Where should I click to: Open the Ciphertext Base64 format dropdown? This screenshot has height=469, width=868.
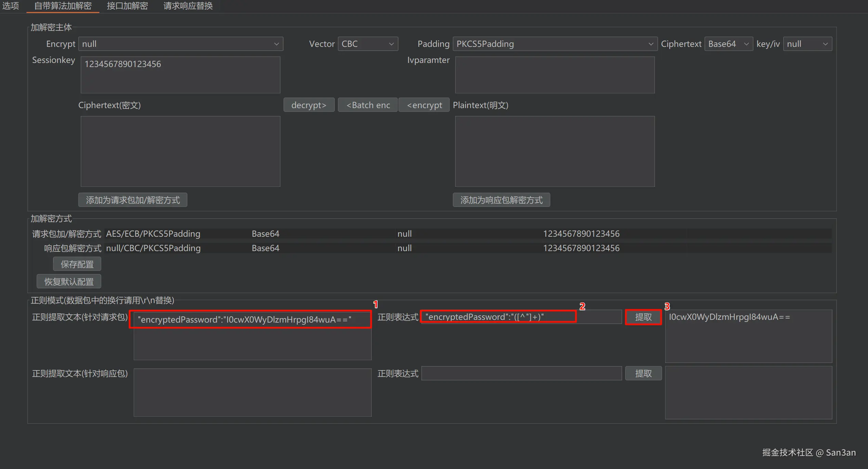728,44
